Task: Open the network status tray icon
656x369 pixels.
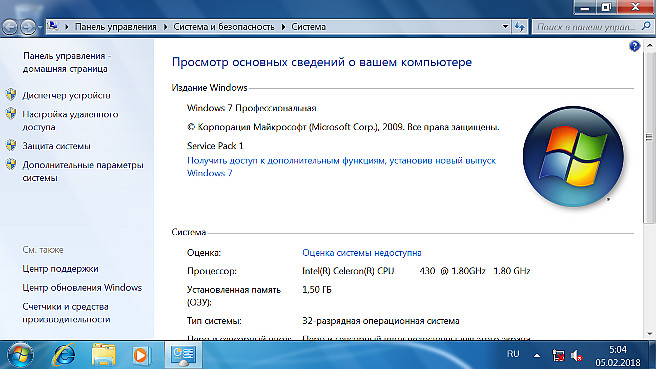Action: pyautogui.click(x=558, y=356)
